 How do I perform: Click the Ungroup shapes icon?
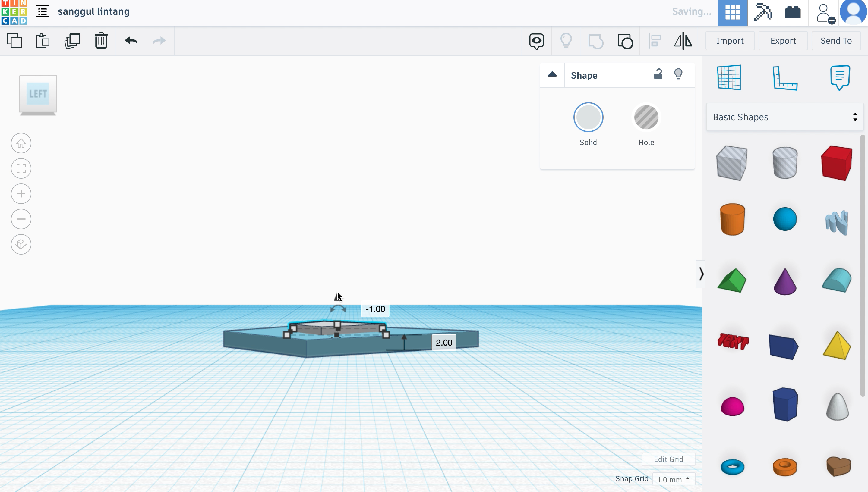(x=625, y=41)
